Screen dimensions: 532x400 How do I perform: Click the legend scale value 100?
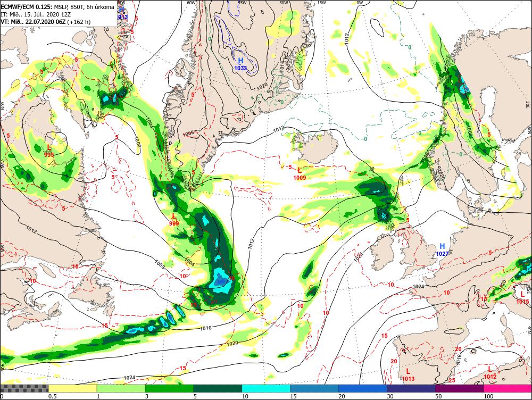point(488,396)
